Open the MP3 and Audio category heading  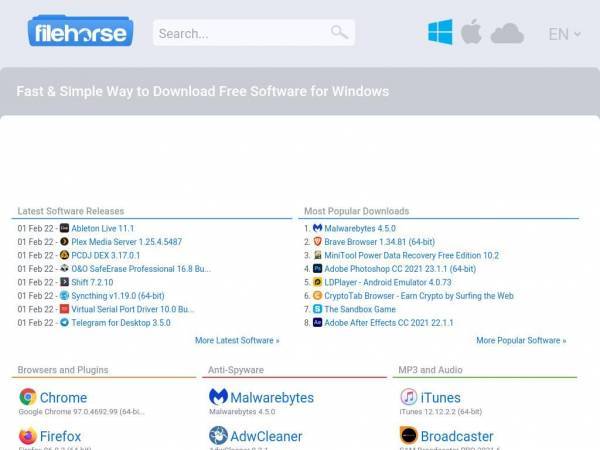click(x=430, y=370)
